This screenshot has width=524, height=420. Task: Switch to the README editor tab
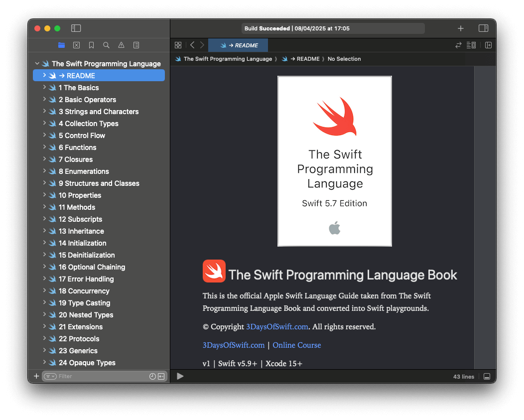238,45
